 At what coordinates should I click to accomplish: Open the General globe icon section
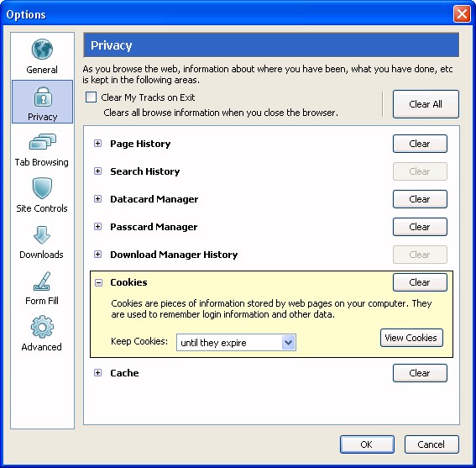pyautogui.click(x=42, y=50)
